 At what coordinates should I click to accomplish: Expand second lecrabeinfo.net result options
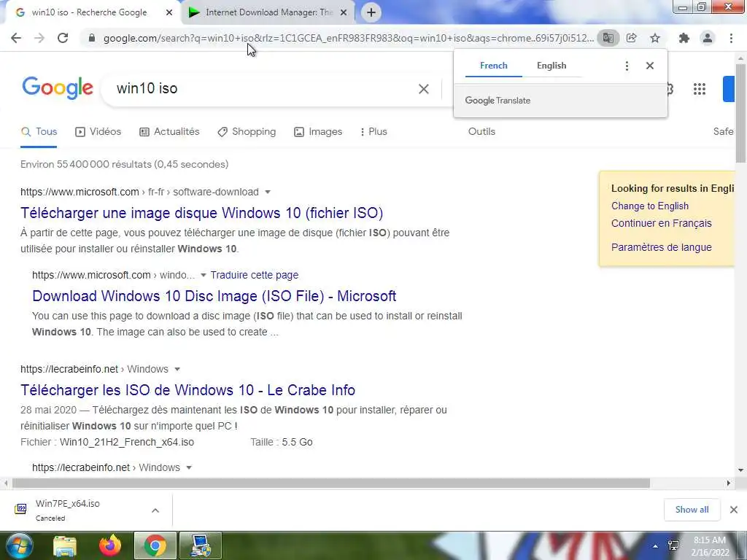tap(189, 468)
